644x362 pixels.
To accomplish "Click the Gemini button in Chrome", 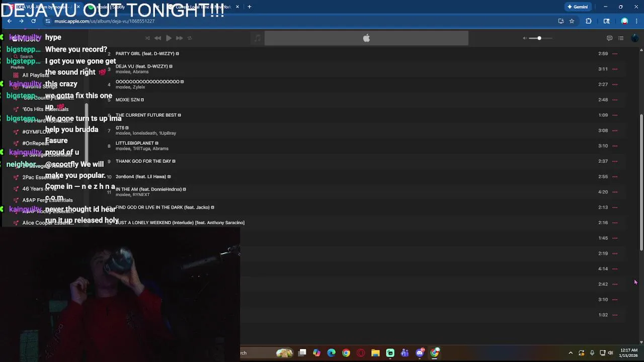I will pos(577,7).
